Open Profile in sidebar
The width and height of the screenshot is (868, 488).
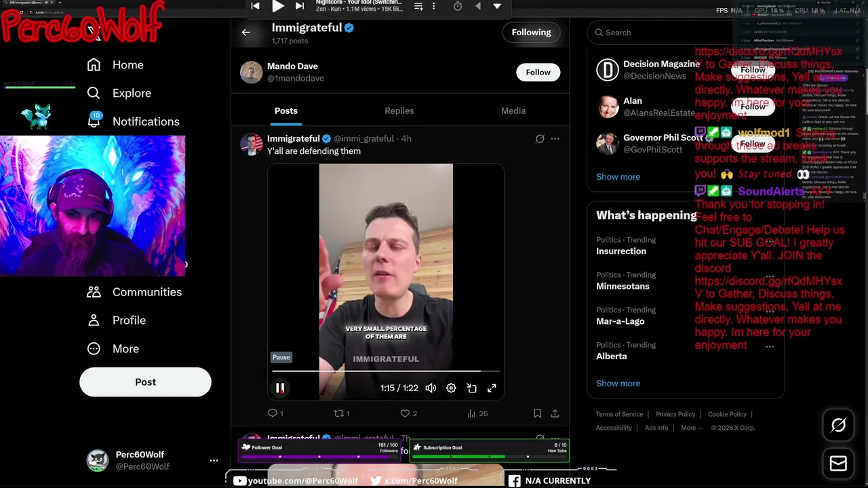116,321
